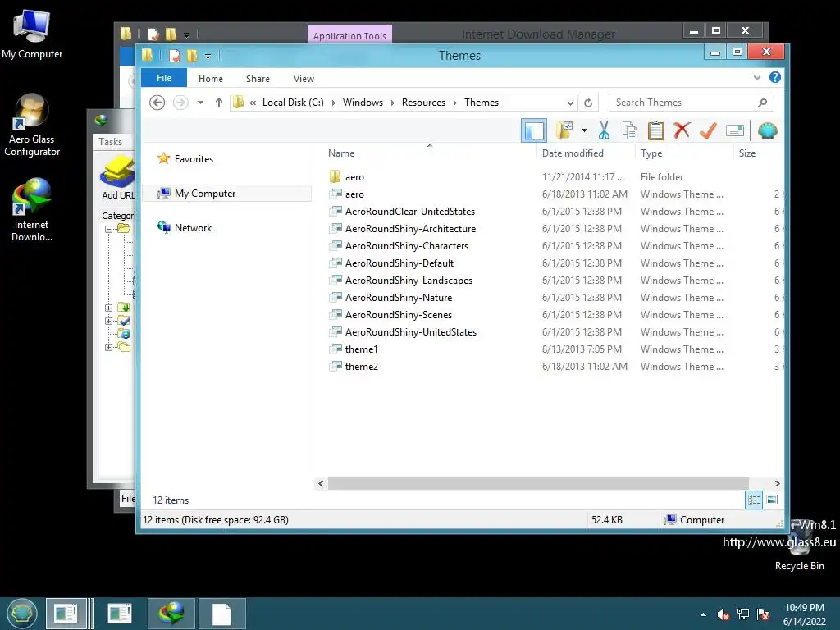Sort by the Type column header
Image resolution: width=840 pixels, height=630 pixels.
pos(651,153)
